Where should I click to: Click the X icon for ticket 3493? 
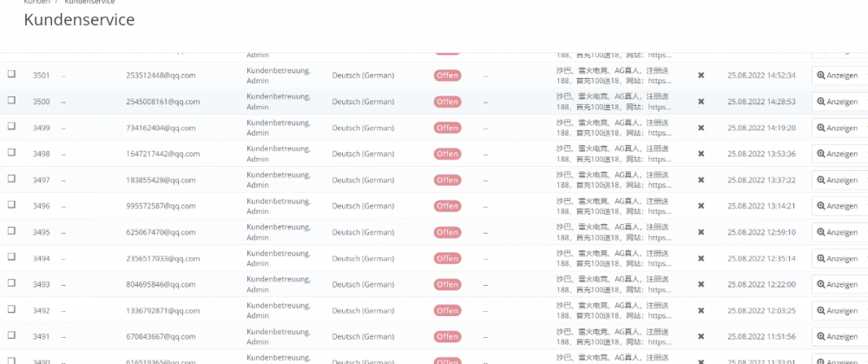click(x=701, y=284)
